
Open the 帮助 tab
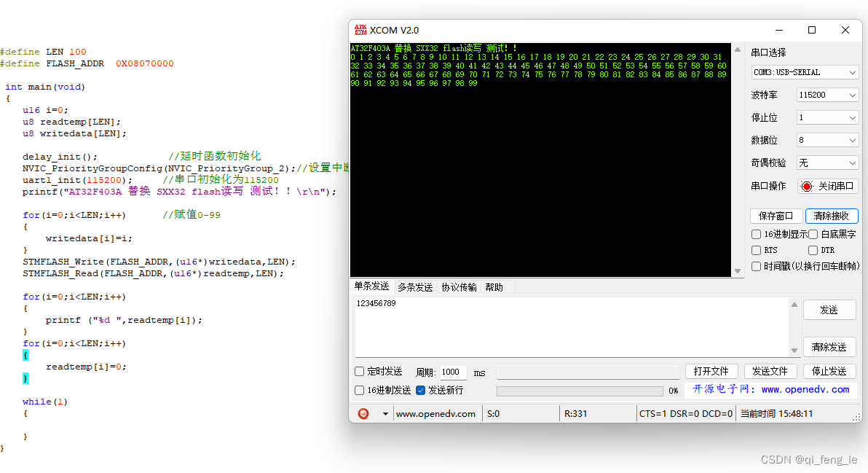pos(494,287)
